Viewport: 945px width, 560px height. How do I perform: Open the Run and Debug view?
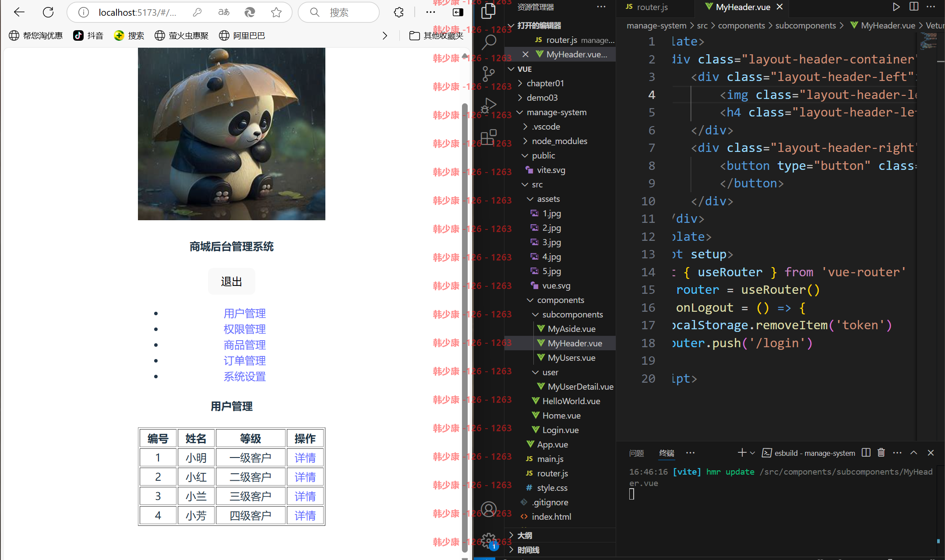488,106
